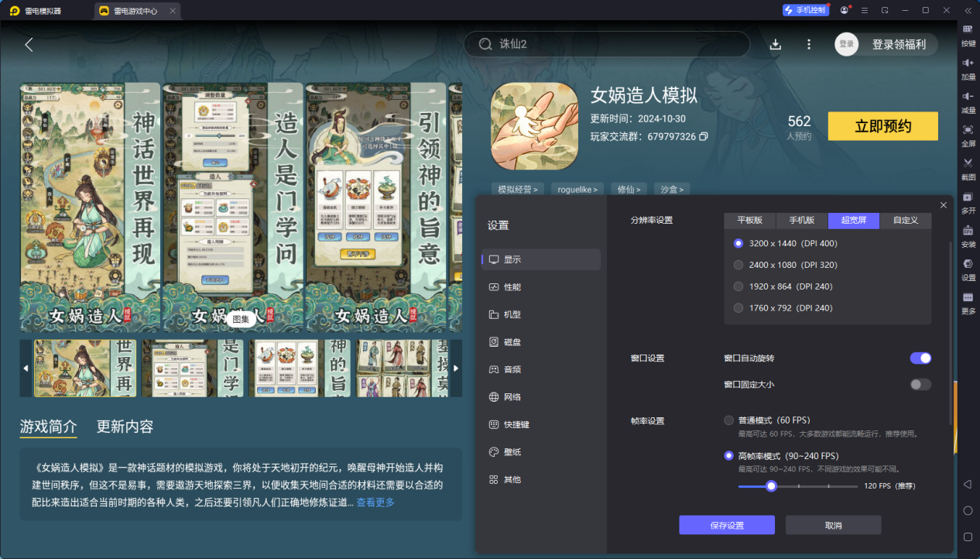Open the three-dot more options menu
Image resolution: width=980 pixels, height=559 pixels.
pos(809,44)
